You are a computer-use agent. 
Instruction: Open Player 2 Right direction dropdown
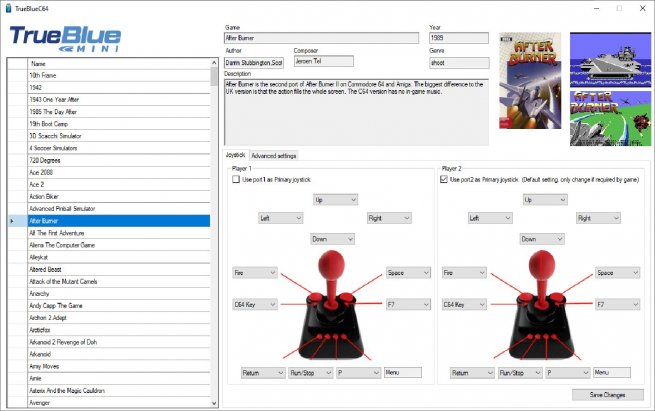pyautogui.click(x=599, y=218)
